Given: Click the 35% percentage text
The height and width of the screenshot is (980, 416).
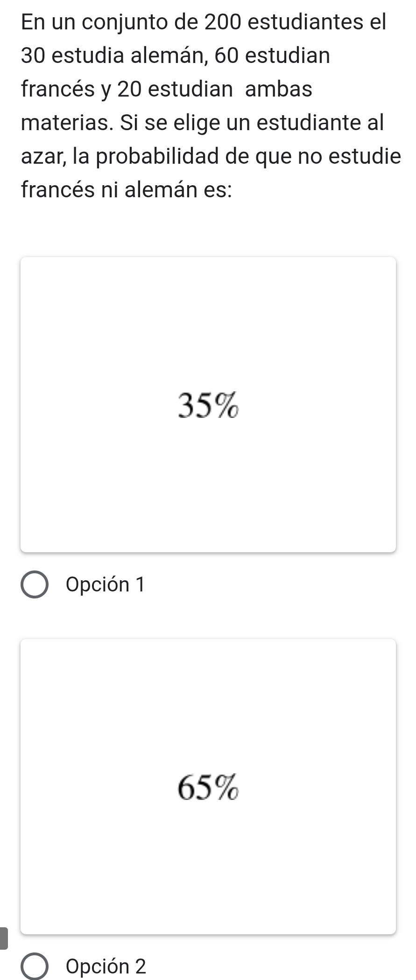Looking at the screenshot, I should [208, 406].
